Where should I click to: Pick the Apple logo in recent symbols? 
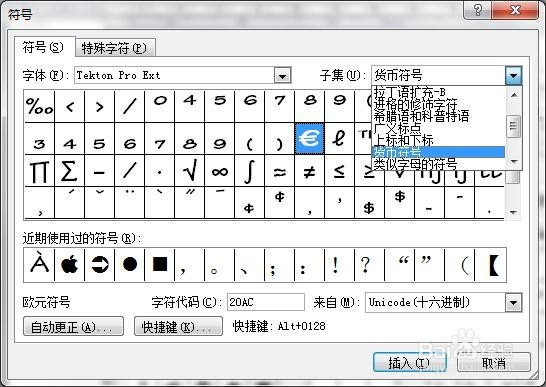click(x=70, y=265)
